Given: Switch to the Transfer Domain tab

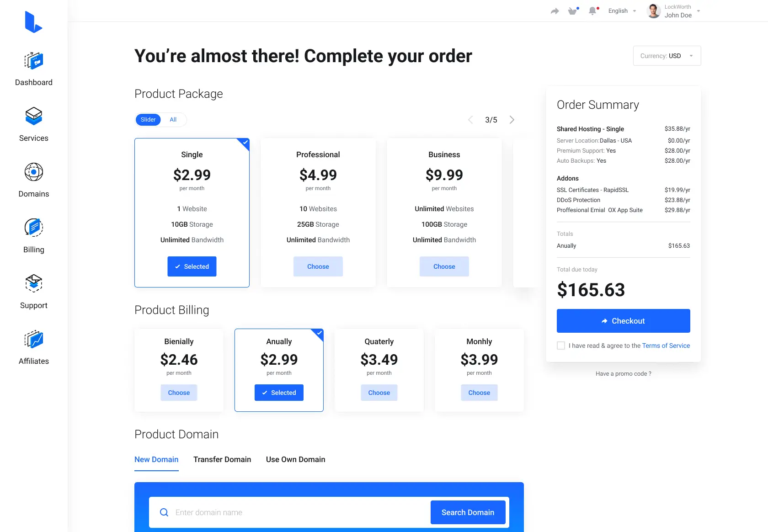Looking at the screenshot, I should pyautogui.click(x=222, y=460).
